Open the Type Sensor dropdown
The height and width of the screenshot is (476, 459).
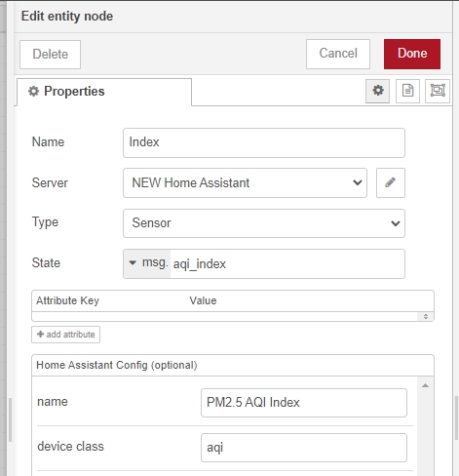coord(264,223)
